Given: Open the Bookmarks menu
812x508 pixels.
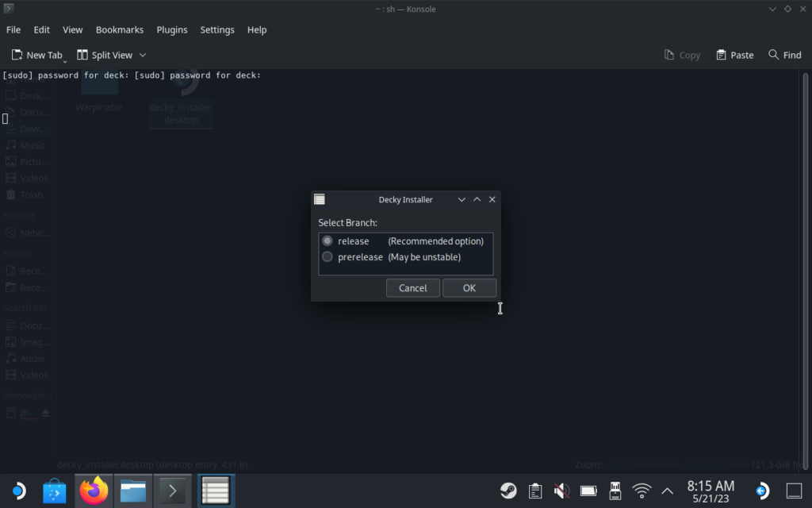Looking at the screenshot, I should coord(120,29).
